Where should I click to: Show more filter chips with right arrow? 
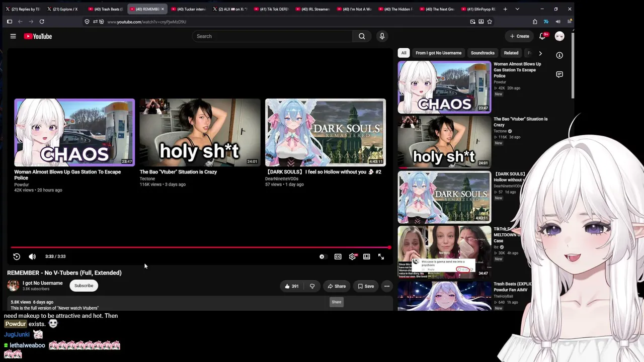(x=540, y=53)
